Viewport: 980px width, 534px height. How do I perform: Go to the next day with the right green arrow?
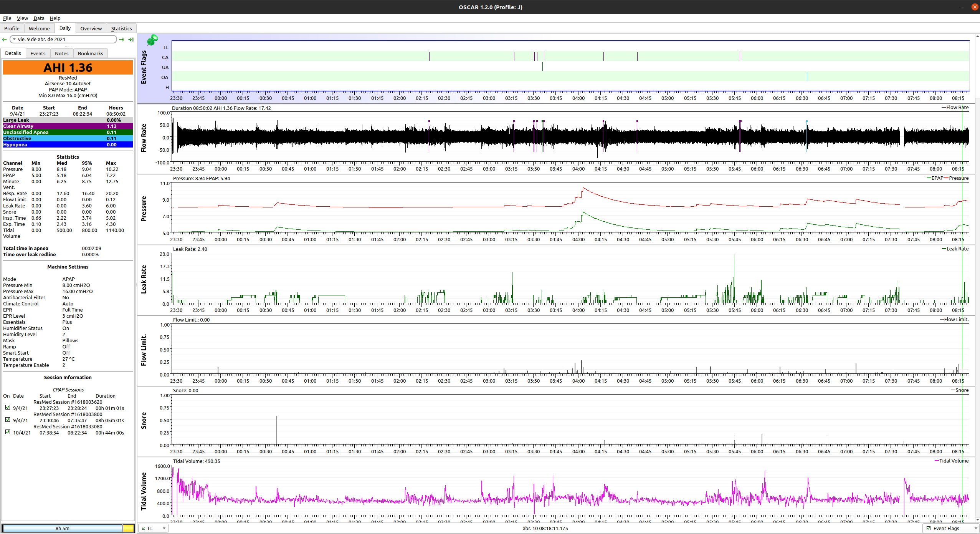(122, 40)
